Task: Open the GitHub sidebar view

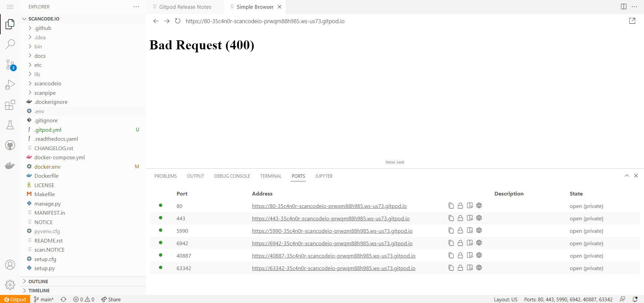Action: pos(10,145)
